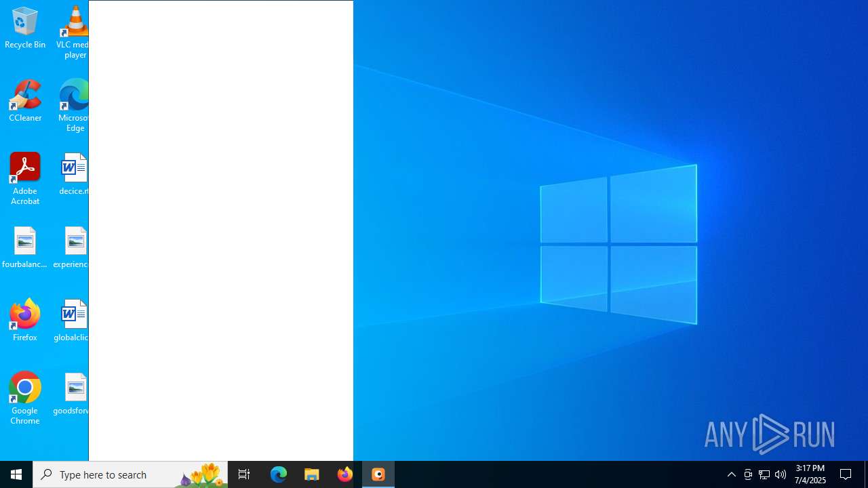Select the fourbalanc image file icon
This screenshot has height=488, width=868.
pos(25,248)
